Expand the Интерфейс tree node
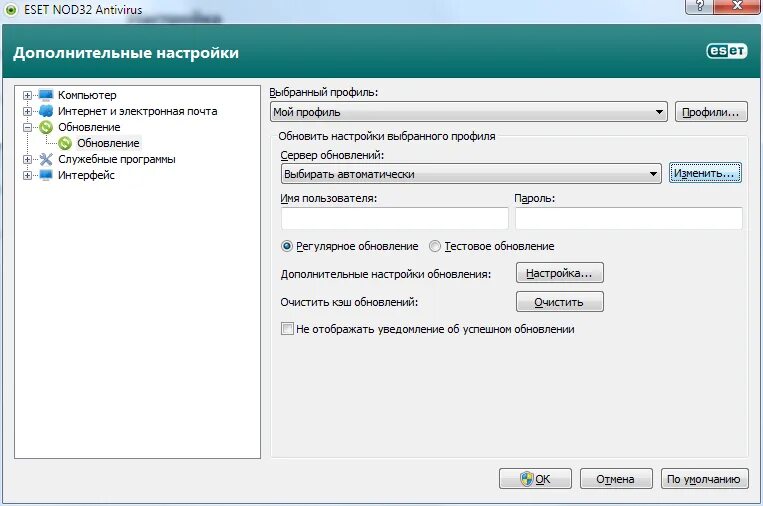Viewport: 763px width, 506px height. [27, 176]
